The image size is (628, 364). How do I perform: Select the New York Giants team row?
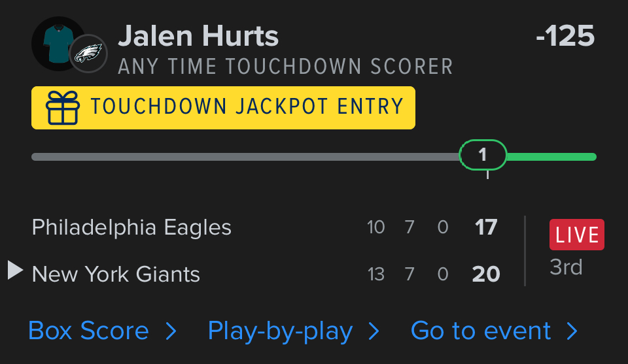[116, 274]
